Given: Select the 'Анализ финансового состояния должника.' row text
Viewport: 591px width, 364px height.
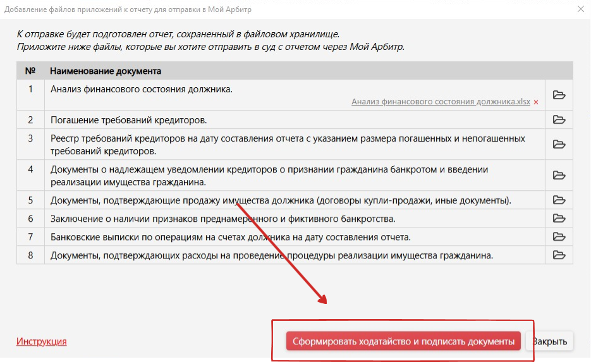Looking at the screenshot, I should (x=142, y=89).
